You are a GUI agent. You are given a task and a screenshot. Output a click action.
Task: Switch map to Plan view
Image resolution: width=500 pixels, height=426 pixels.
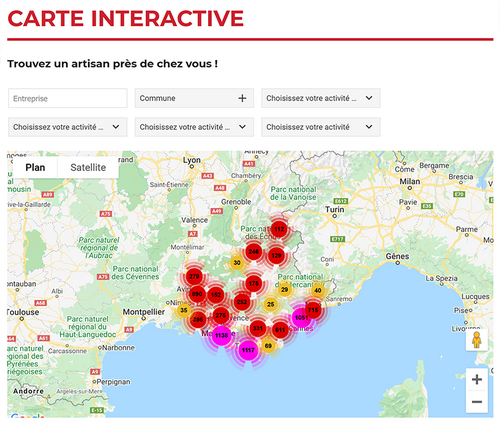(35, 168)
